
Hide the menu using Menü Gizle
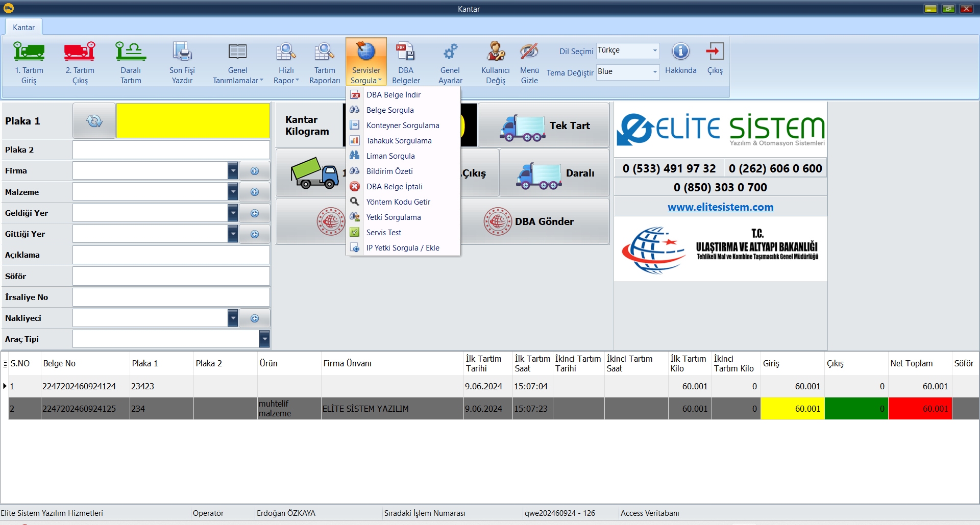pos(529,52)
